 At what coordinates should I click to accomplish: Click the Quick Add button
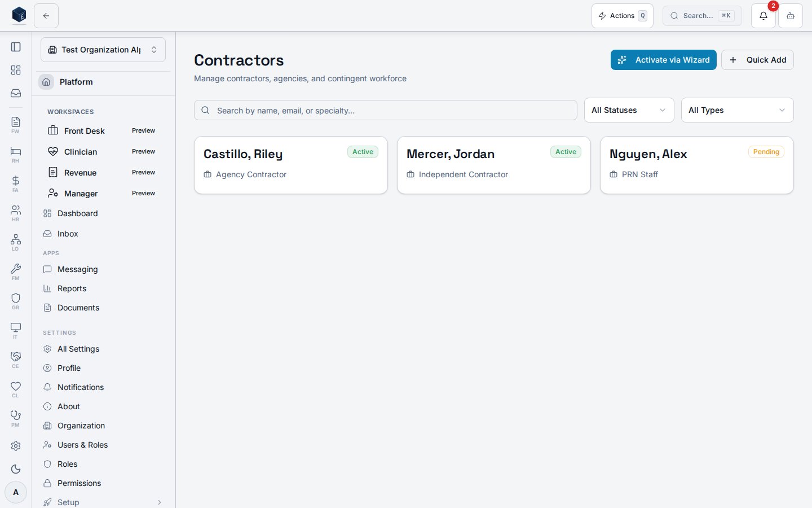coord(757,60)
